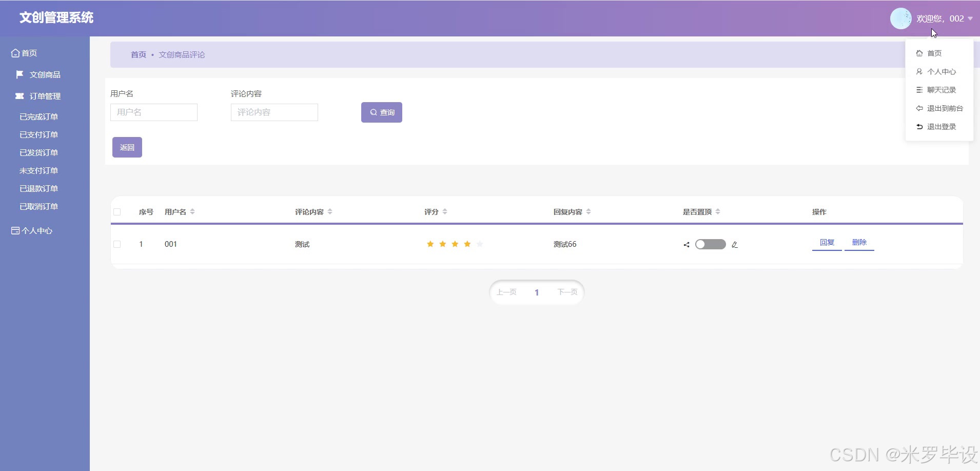980x471 pixels.
Task: Click the ticket icon beside 订单管理
Action: tap(19, 96)
